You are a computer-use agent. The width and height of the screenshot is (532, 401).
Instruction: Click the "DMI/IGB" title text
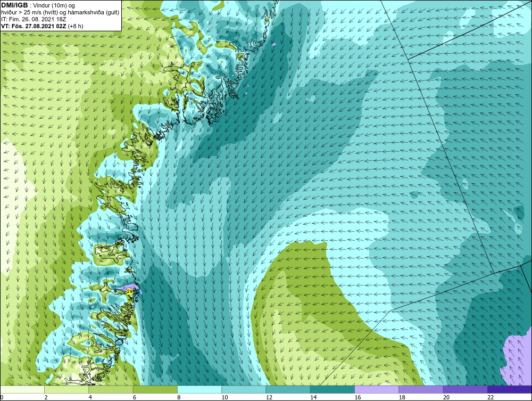[x=14, y=5]
